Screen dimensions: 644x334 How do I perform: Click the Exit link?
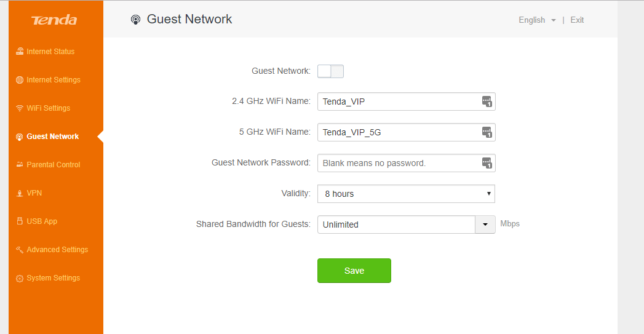tap(577, 20)
